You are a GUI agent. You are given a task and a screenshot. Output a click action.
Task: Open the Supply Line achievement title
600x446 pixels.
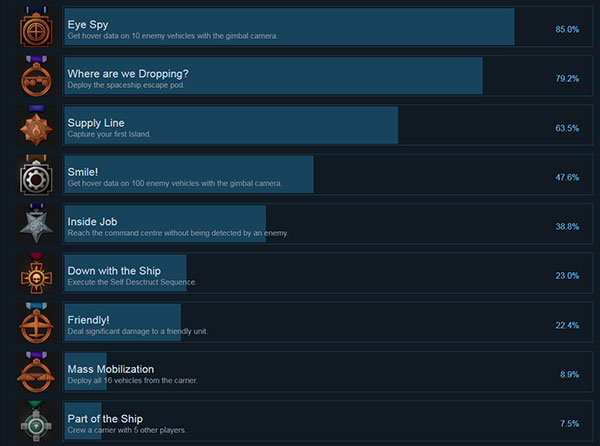[x=96, y=123]
